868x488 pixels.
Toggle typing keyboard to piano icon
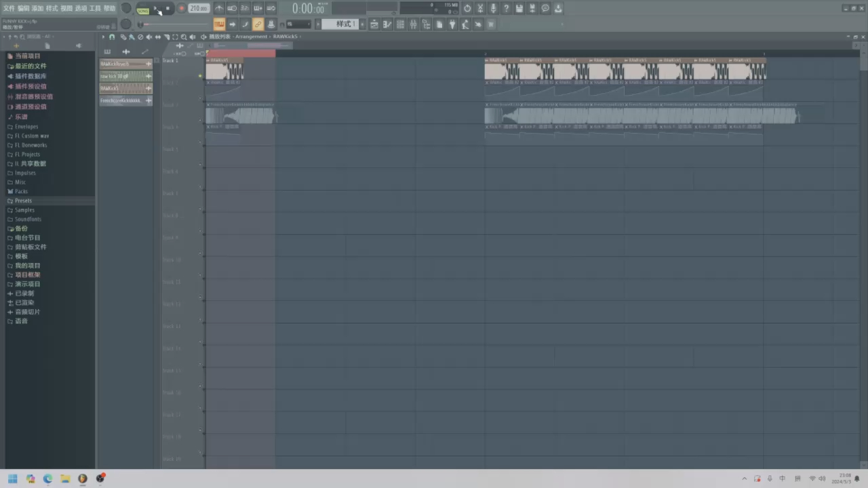pyautogui.click(x=219, y=24)
